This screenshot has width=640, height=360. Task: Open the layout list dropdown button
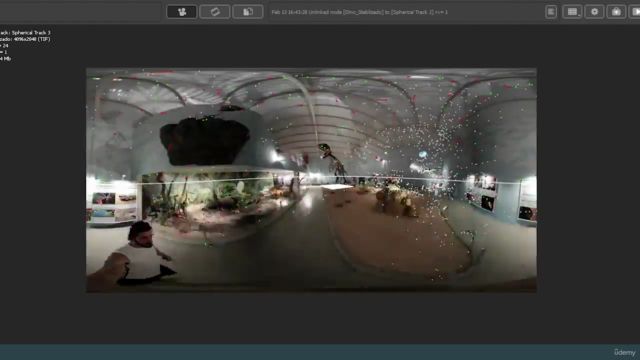tap(572, 12)
